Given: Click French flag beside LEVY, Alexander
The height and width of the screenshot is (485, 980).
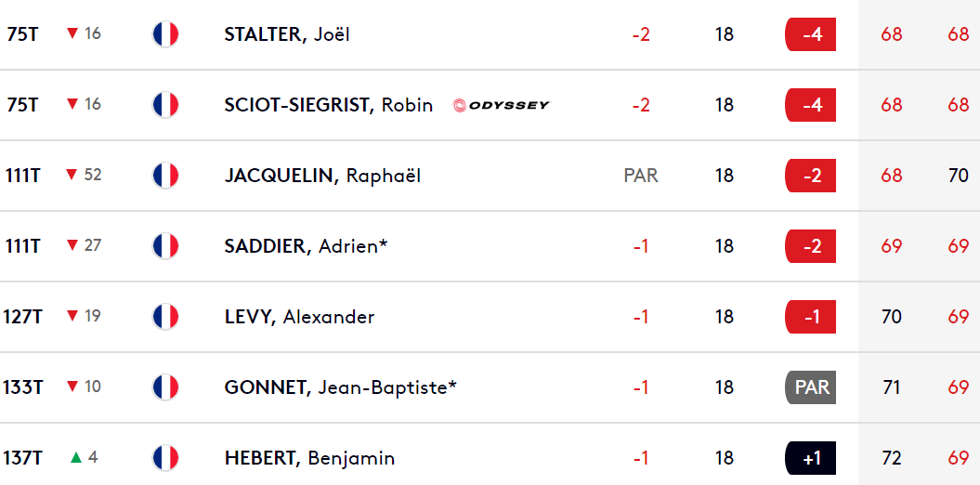Looking at the screenshot, I should (165, 316).
